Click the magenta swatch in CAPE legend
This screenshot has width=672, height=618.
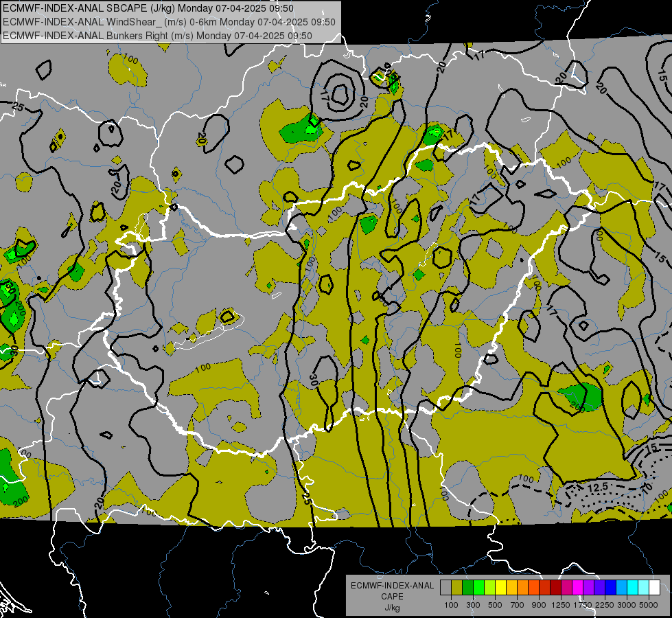578,588
